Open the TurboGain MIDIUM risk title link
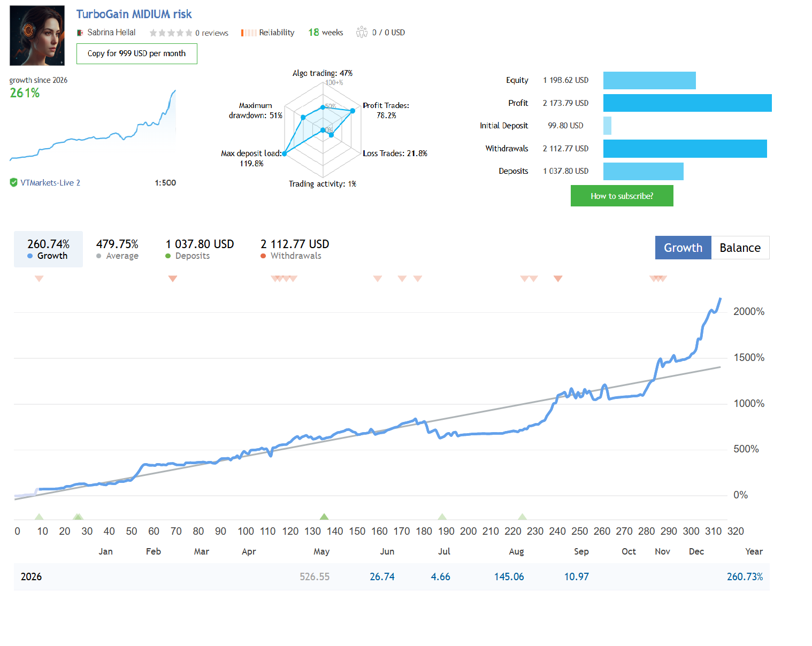The image size is (812, 646). (134, 14)
